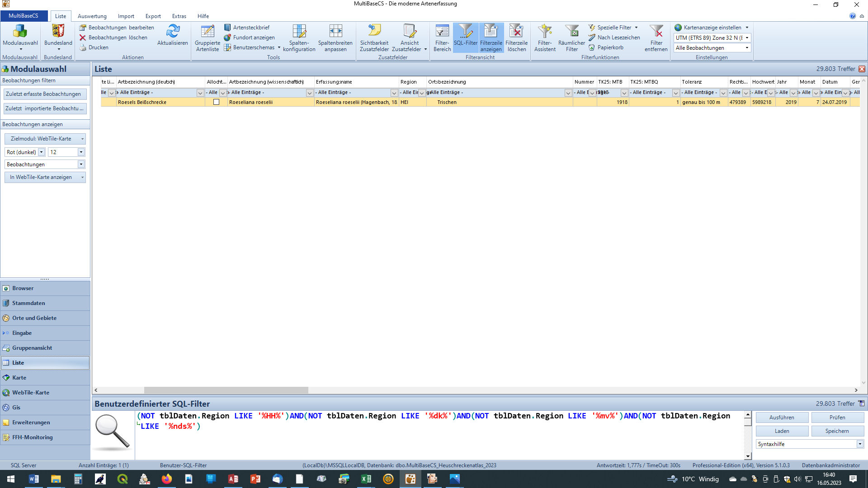Open the Import ribbon tab

coord(126,16)
